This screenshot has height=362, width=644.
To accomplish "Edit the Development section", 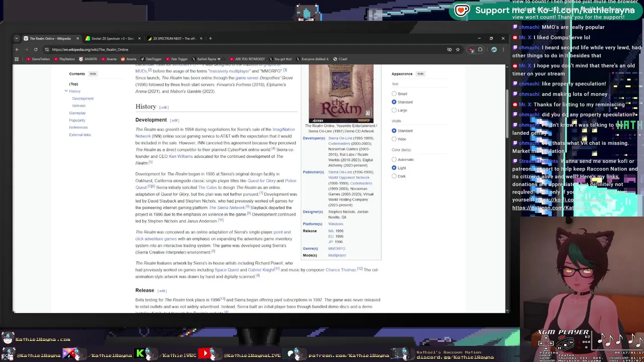I will click(174, 120).
